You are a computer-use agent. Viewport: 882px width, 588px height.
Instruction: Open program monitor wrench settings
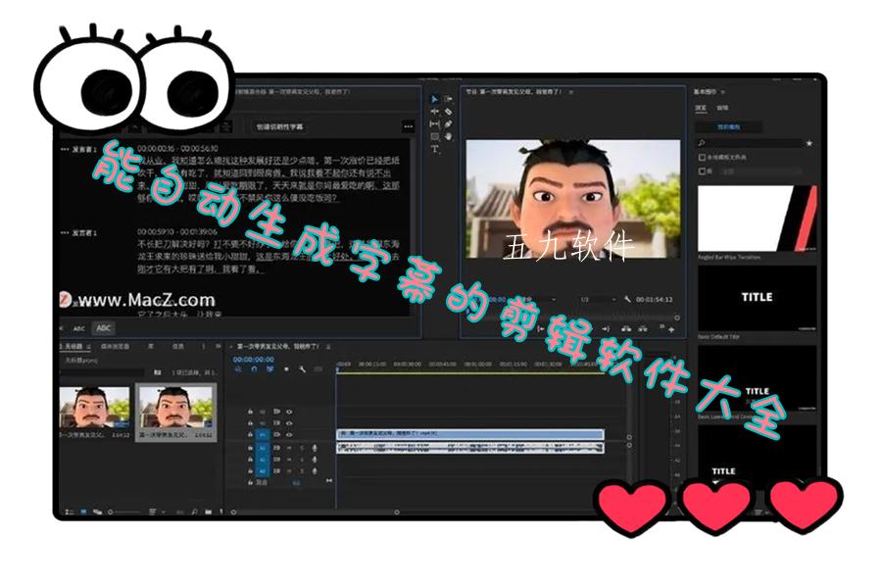pos(626,299)
